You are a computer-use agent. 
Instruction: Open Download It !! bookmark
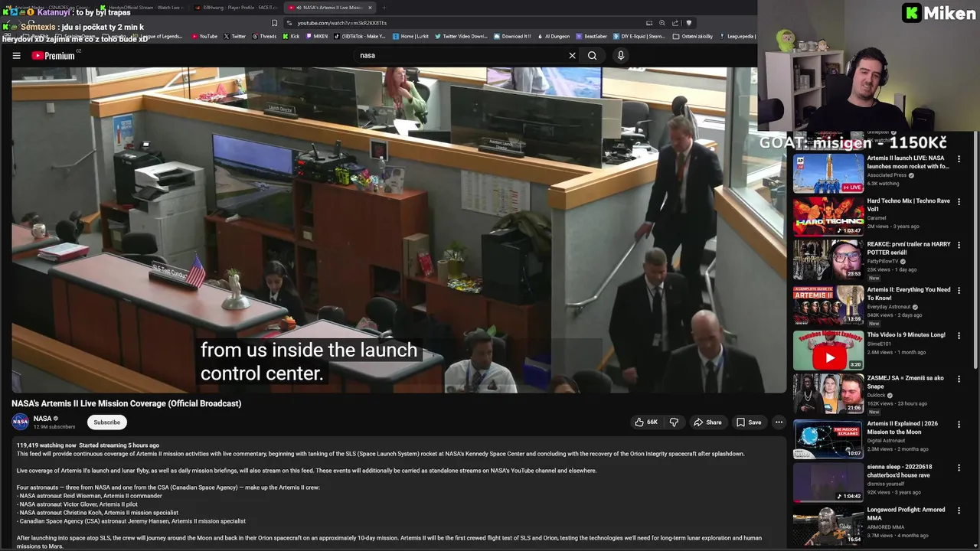[x=512, y=36]
